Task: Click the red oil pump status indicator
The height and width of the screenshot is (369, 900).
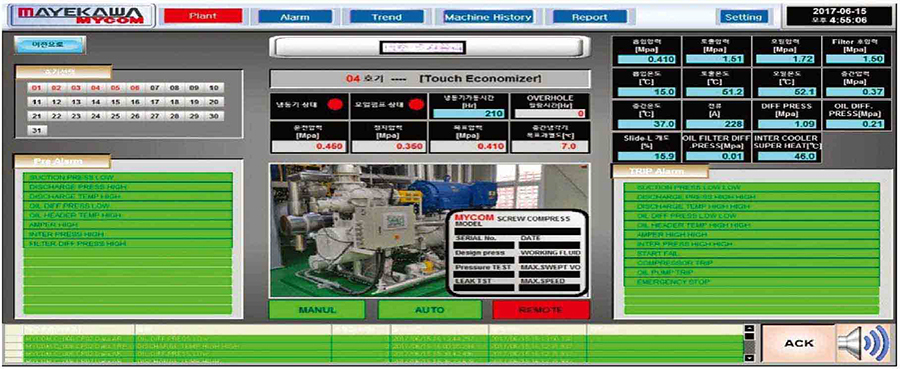Action: pyautogui.click(x=413, y=105)
